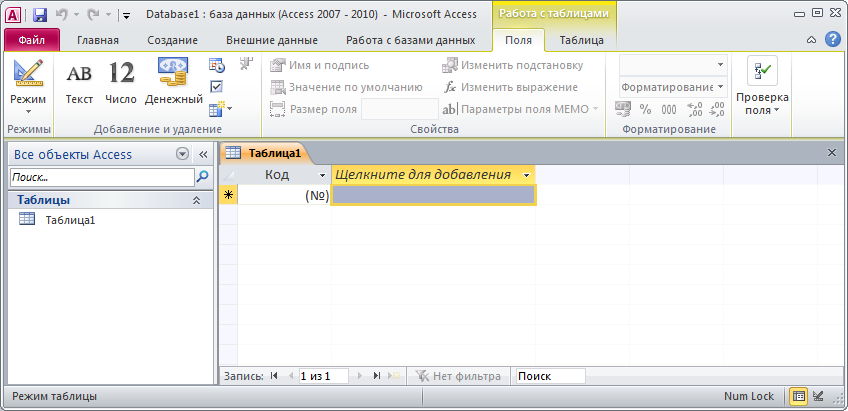Select the Поля ribbon tab
The image size is (848, 411).
pos(518,40)
